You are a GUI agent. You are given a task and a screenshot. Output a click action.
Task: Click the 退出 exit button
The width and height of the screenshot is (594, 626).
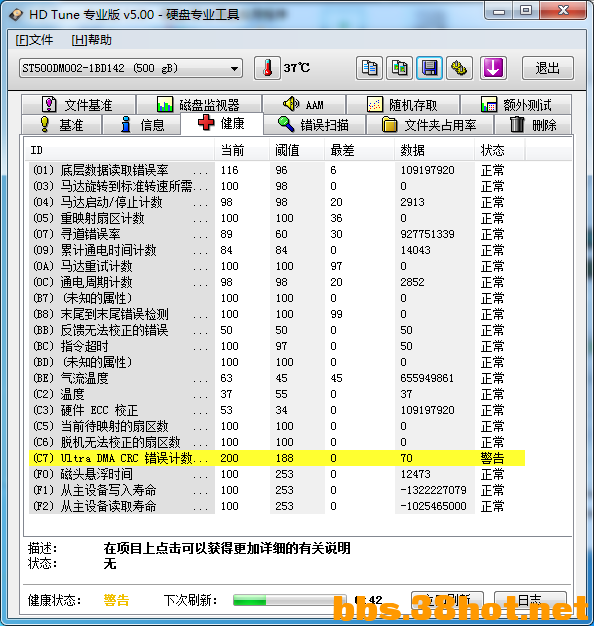548,68
